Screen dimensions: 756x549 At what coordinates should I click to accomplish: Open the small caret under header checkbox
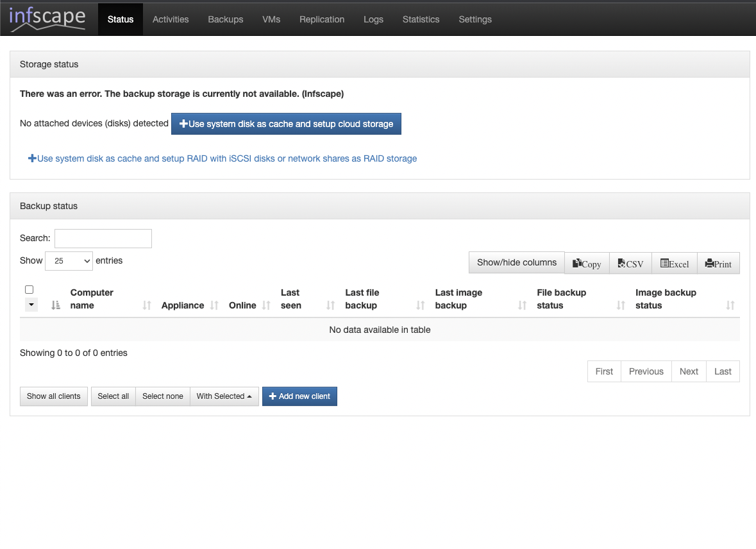pos(31,305)
